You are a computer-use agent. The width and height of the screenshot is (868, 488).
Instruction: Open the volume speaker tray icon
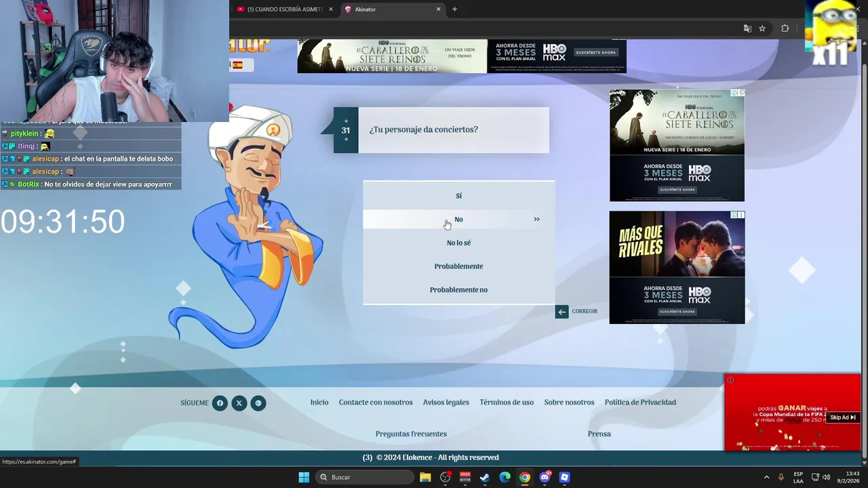[x=826, y=477]
